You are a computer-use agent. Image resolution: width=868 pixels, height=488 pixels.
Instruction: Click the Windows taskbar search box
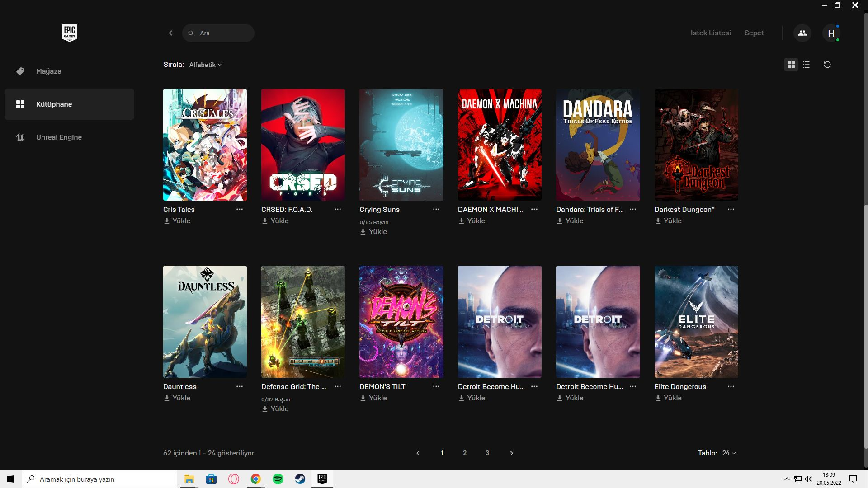(99, 479)
